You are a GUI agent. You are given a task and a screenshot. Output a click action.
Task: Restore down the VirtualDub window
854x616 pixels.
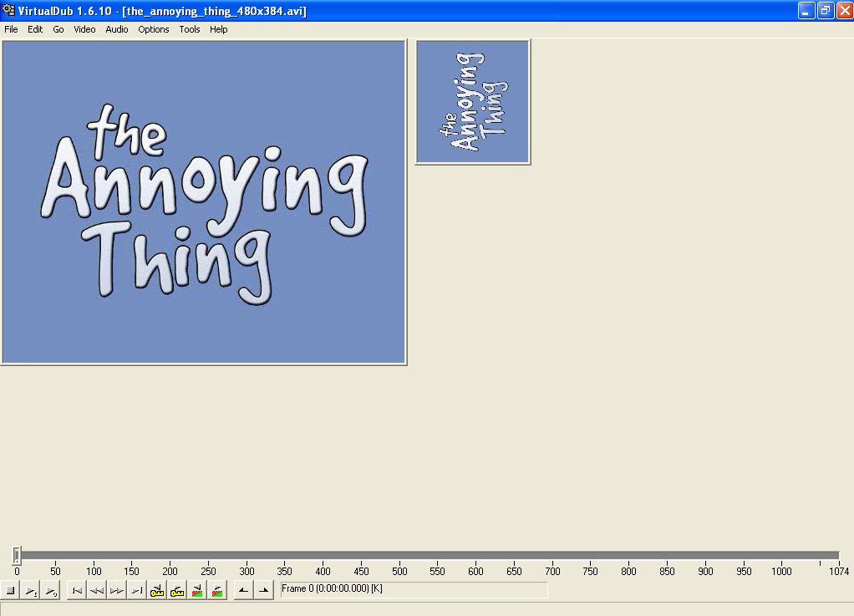pyautogui.click(x=826, y=10)
